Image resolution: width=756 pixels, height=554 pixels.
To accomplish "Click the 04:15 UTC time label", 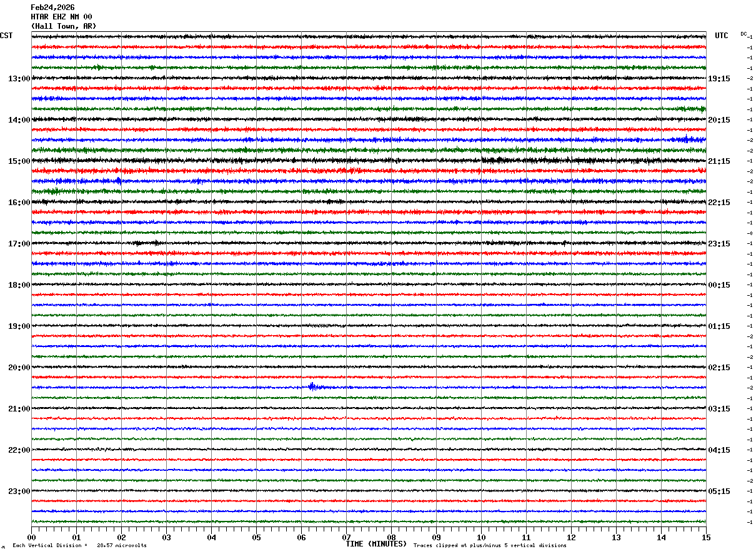I will click(719, 450).
